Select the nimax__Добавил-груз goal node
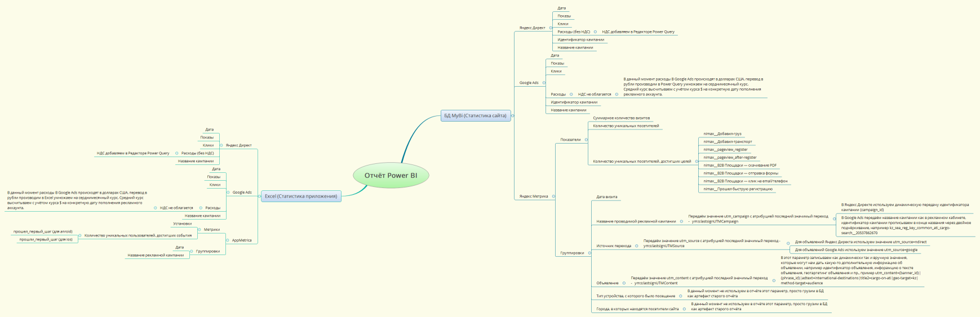The height and width of the screenshot is (317, 980). (x=722, y=134)
